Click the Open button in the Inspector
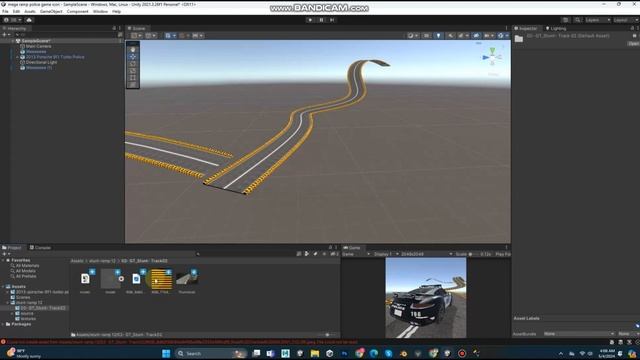Screen dimensions: 640x360 (x=633, y=44)
